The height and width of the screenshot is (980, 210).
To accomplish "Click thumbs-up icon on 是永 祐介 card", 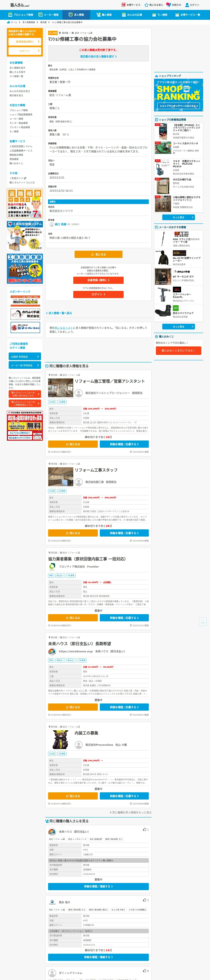I will click(144, 900).
